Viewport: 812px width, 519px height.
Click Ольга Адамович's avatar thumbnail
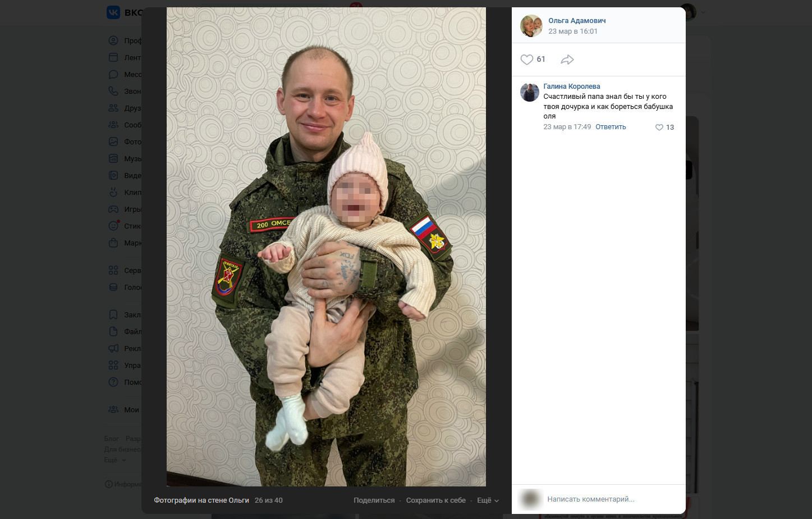(x=531, y=26)
